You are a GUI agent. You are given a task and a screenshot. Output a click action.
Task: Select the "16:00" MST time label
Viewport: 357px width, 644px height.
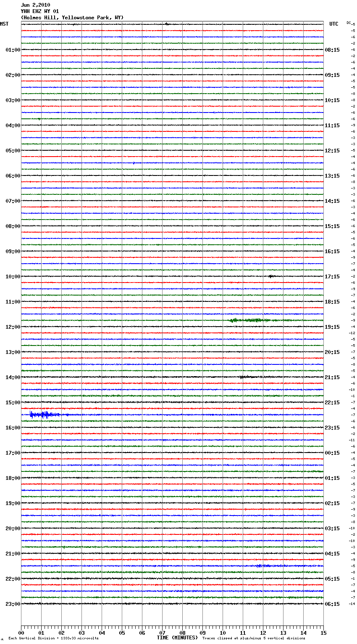[13, 428]
